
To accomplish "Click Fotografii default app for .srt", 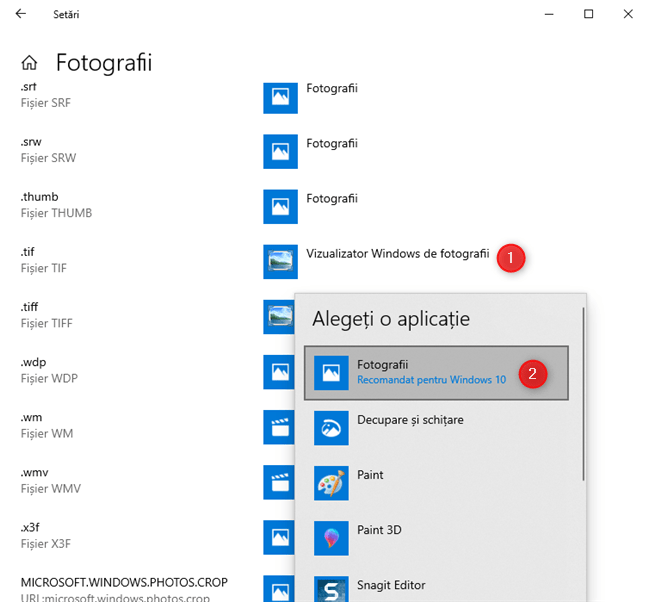I will coord(332,88).
